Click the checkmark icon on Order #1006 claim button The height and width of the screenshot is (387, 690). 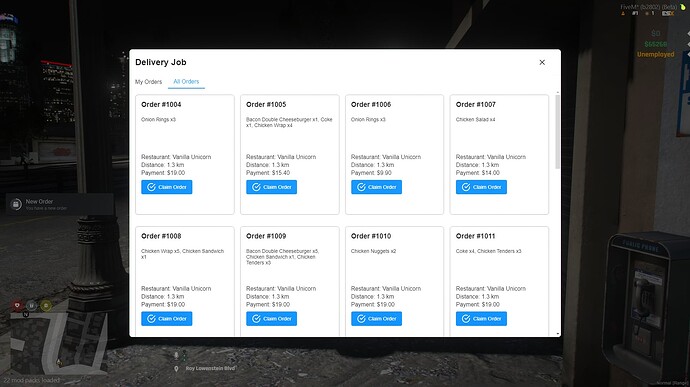click(x=361, y=187)
